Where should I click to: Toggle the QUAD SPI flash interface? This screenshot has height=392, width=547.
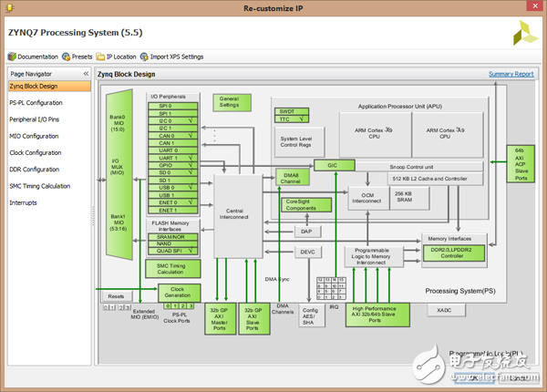tap(171, 251)
